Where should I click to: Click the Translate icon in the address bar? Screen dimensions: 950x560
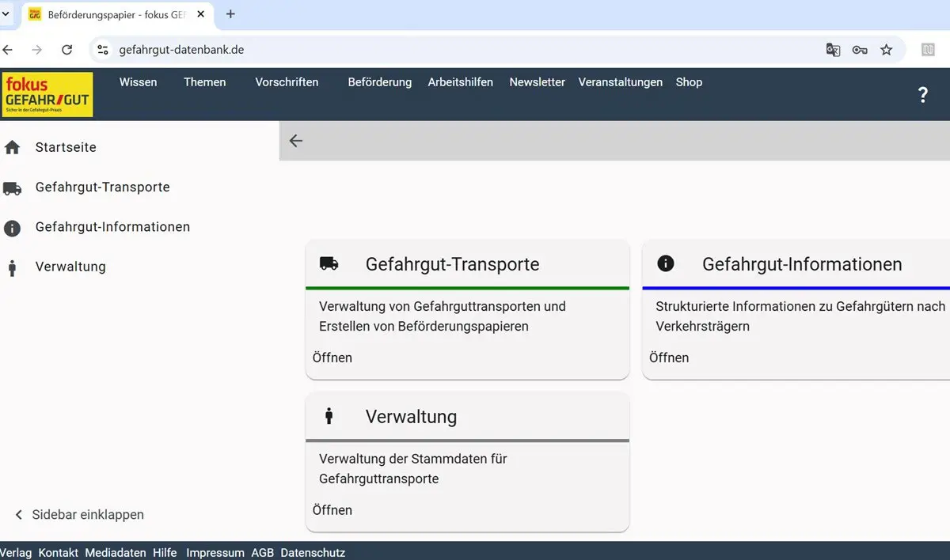click(x=833, y=49)
